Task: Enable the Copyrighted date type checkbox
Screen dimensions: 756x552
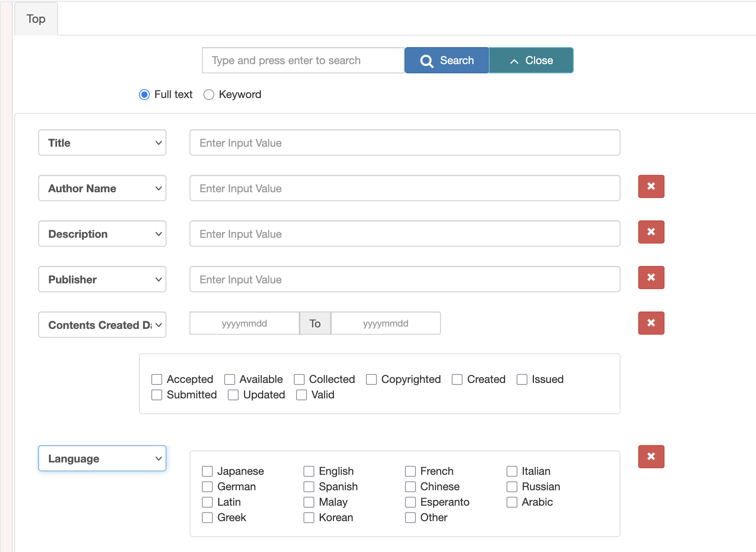Action: tap(371, 379)
